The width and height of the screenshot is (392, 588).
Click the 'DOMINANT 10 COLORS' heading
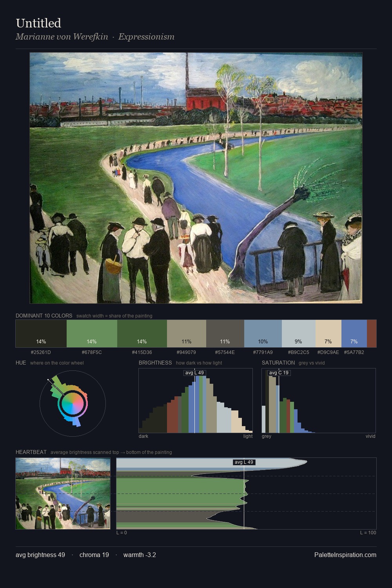click(44, 316)
